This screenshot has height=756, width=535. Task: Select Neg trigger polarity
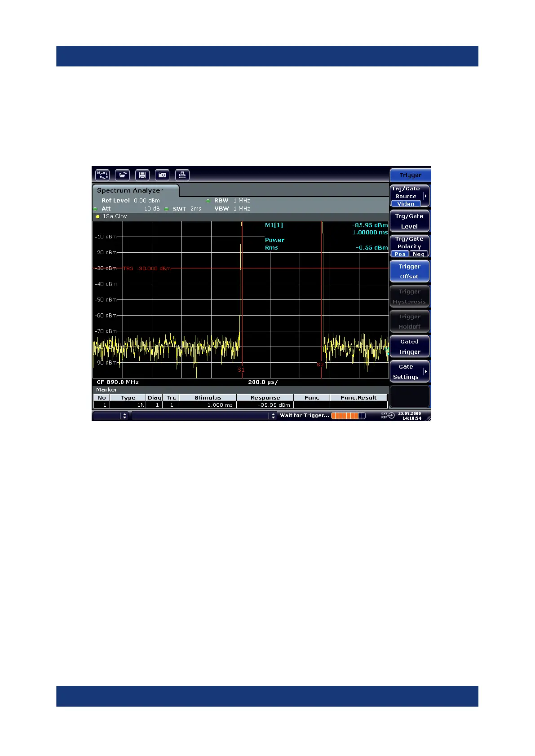419,254
